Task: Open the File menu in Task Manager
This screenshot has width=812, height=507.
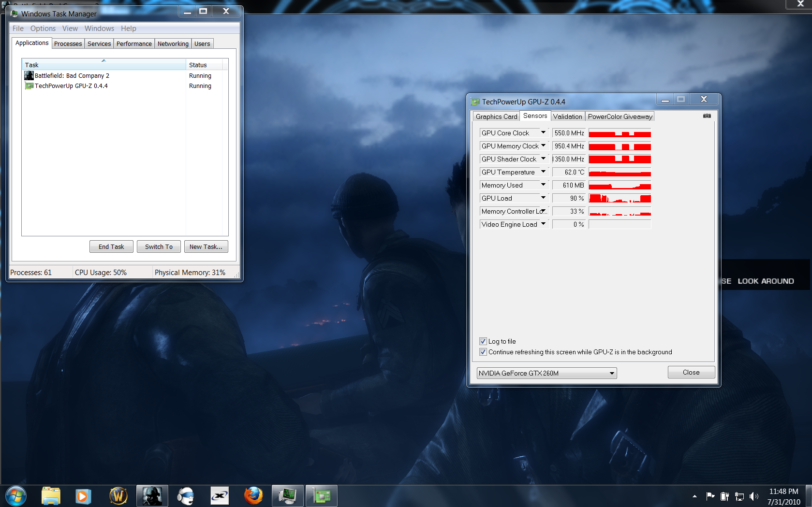Action: coord(18,29)
